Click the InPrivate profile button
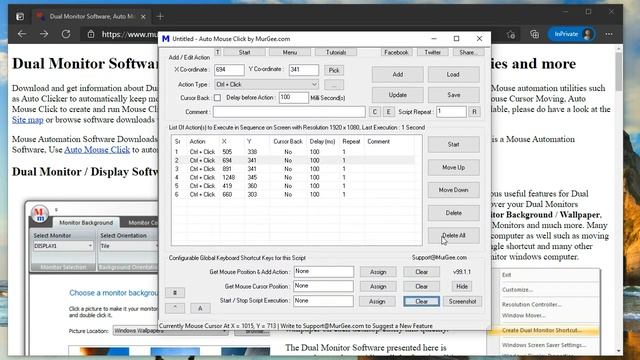 coord(571,34)
